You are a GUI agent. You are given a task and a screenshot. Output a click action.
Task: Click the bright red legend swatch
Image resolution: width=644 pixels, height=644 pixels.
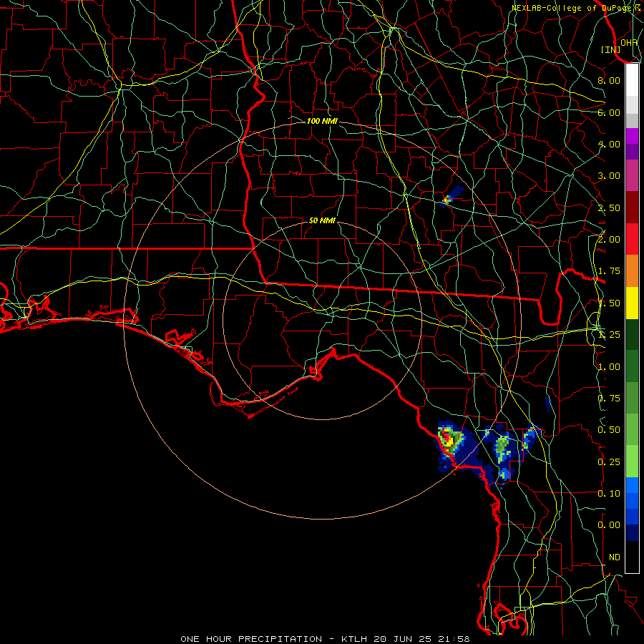point(632,239)
